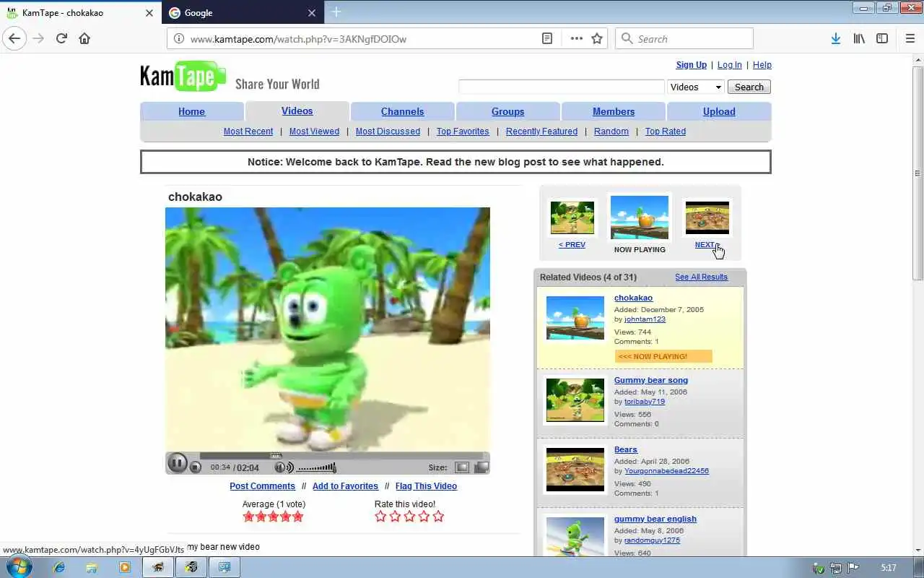The height and width of the screenshot is (578, 924).
Task: Close the Google tab
Action: pyautogui.click(x=312, y=13)
